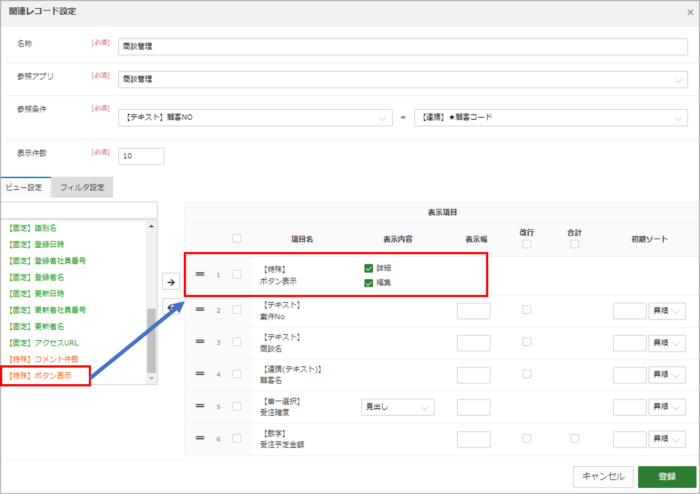Toggle the 詳細 checkbox
The height and width of the screenshot is (494, 700).
point(368,268)
